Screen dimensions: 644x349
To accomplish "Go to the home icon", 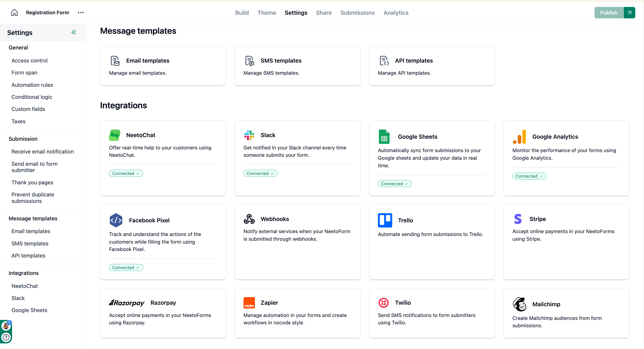I will click(14, 13).
